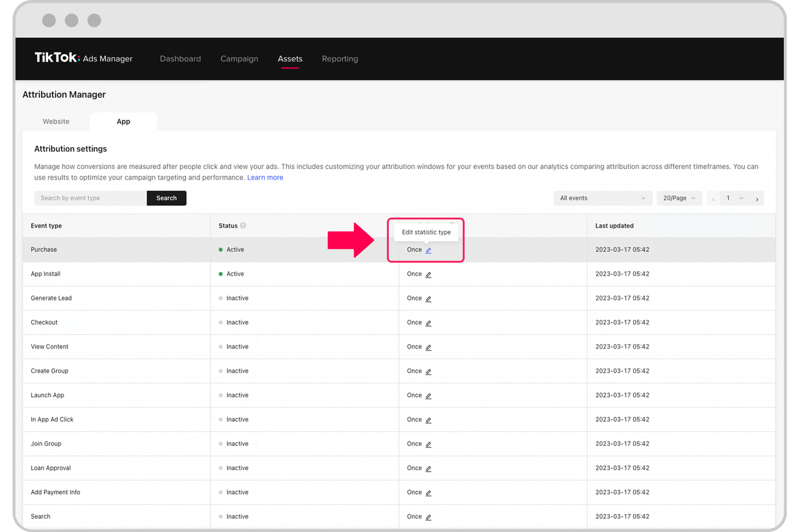Focus the Search by event type field

(x=91, y=198)
